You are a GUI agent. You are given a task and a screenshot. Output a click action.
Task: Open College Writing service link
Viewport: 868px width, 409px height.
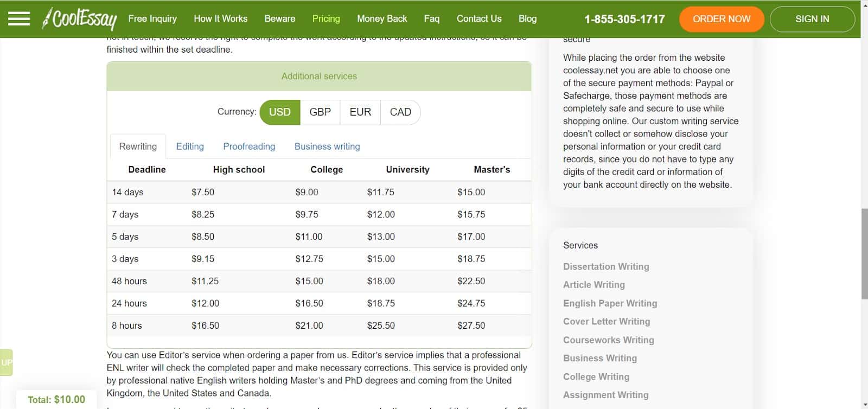596,377
